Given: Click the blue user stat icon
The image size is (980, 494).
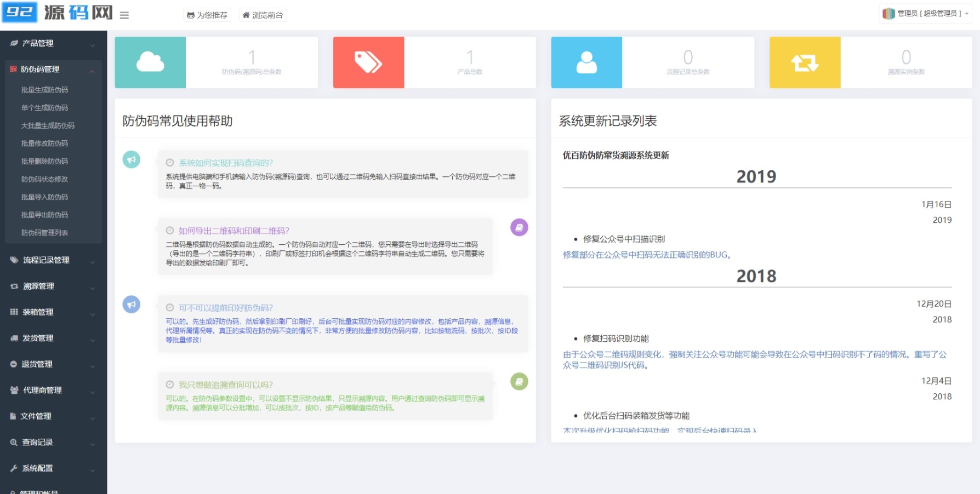Looking at the screenshot, I should coord(586,62).
